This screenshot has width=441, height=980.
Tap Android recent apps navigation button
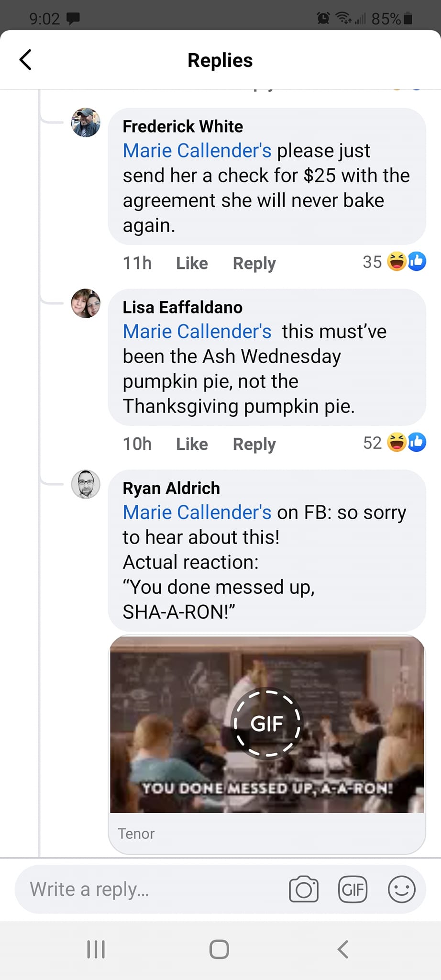coord(96,949)
